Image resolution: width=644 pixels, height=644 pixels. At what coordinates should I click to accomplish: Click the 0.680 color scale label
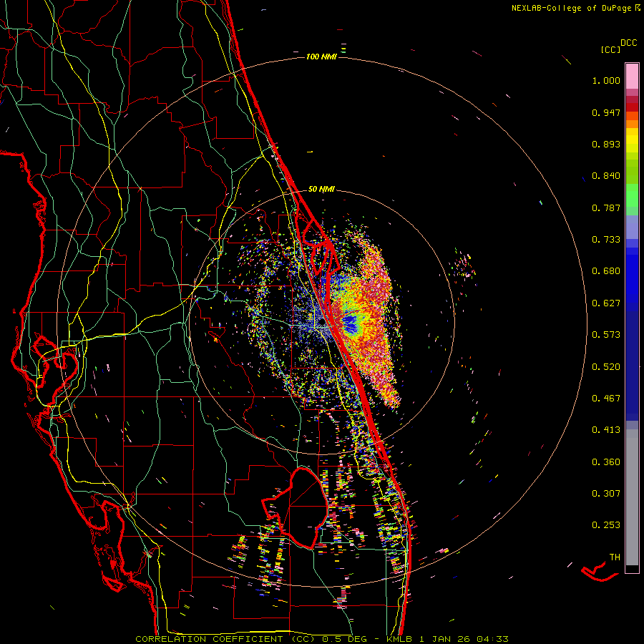pyautogui.click(x=606, y=271)
